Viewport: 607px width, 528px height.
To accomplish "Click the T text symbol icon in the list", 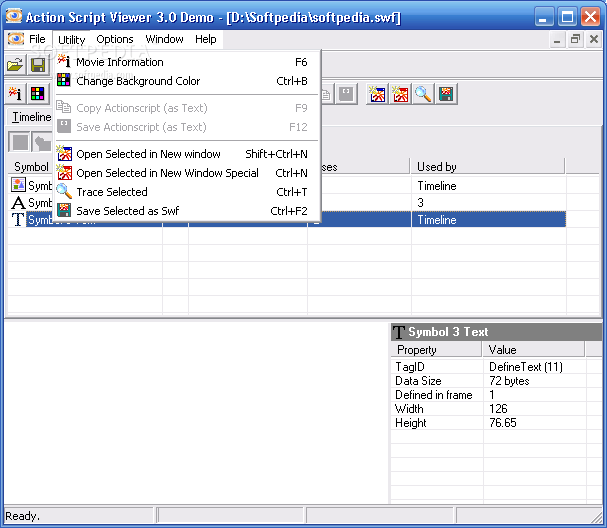I will [18, 219].
